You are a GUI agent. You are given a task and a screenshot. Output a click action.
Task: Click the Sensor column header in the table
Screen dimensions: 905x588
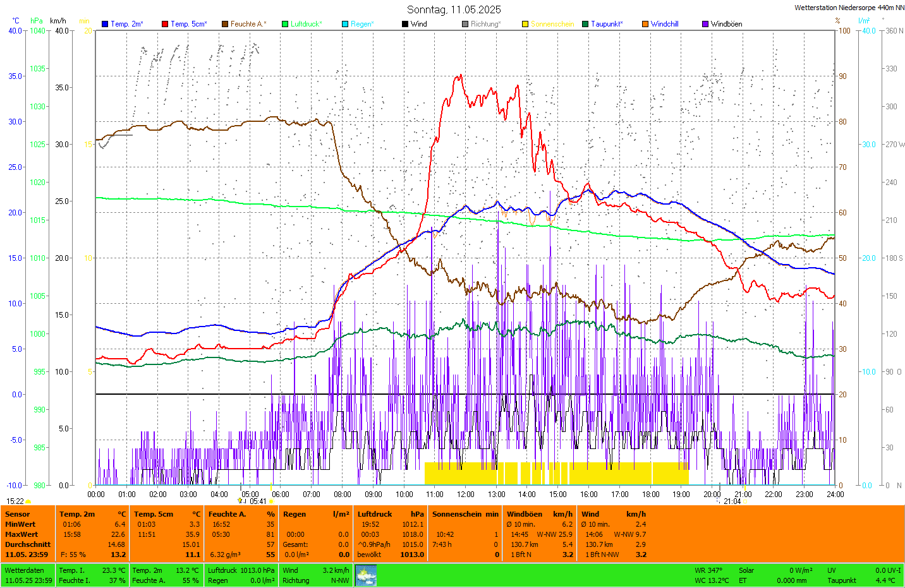click(x=18, y=514)
